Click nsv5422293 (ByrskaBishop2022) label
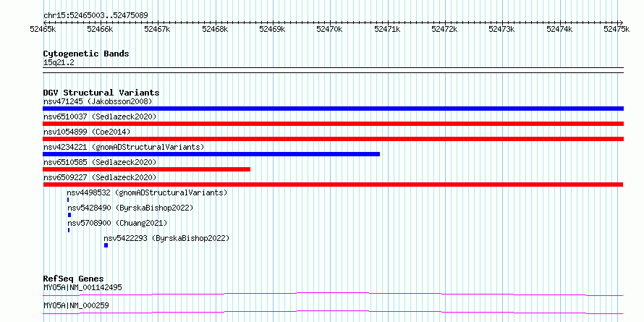Image resolution: width=644 pixels, height=322 pixels. pyautogui.click(x=166, y=238)
